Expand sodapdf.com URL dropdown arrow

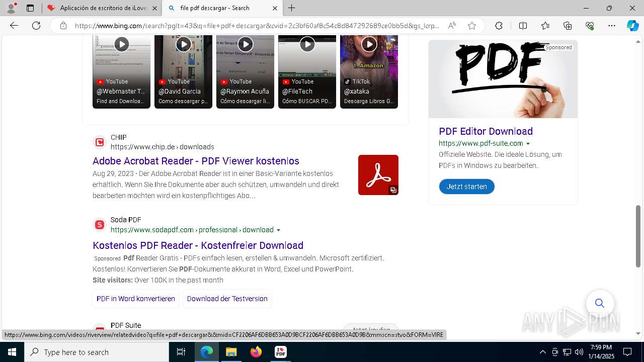[x=278, y=230]
